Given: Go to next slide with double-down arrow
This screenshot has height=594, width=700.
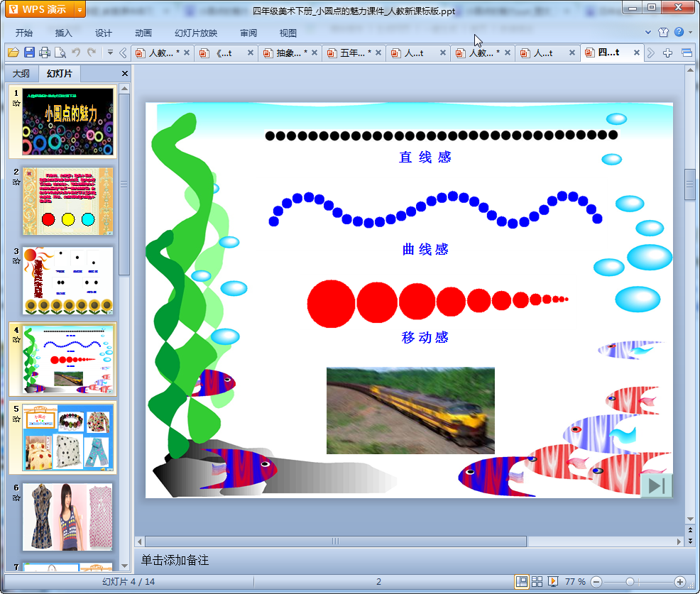Looking at the screenshot, I should coord(690,541).
